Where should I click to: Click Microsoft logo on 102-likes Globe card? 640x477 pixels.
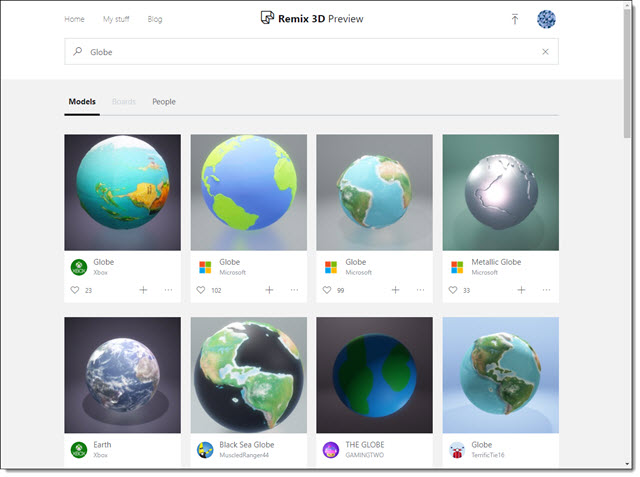(x=205, y=267)
